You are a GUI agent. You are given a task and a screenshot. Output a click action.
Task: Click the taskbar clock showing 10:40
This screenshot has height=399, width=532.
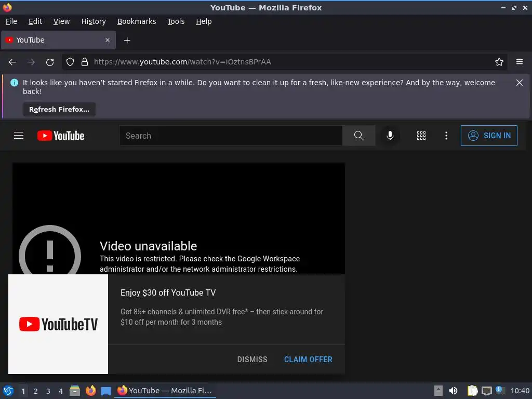(x=520, y=391)
